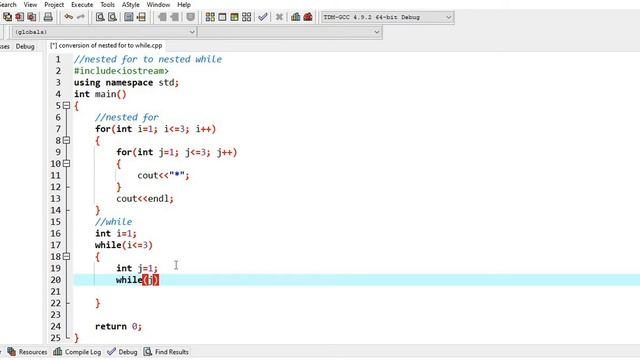Click the Save All toolbar icon

(x=7, y=17)
